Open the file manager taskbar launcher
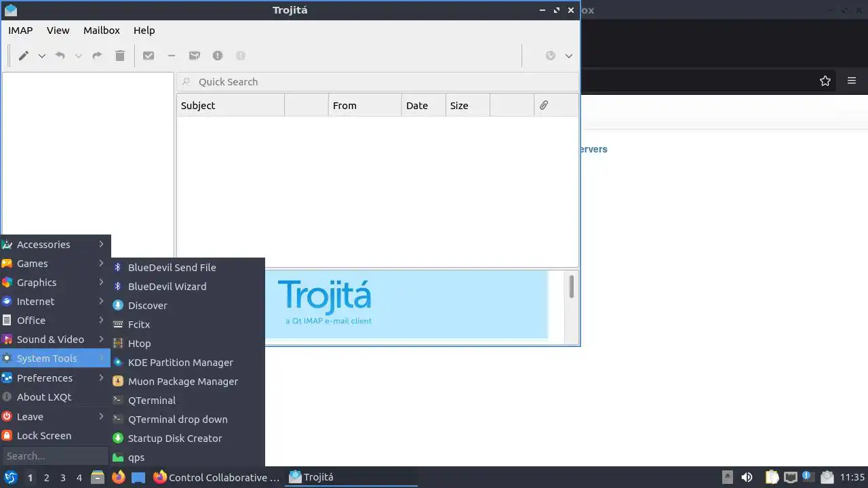 pyautogui.click(x=98, y=477)
